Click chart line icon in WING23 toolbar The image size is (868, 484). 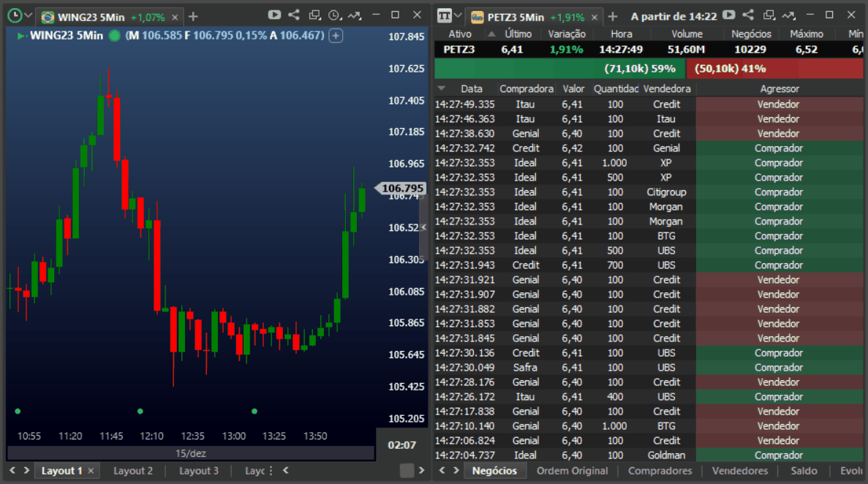355,15
